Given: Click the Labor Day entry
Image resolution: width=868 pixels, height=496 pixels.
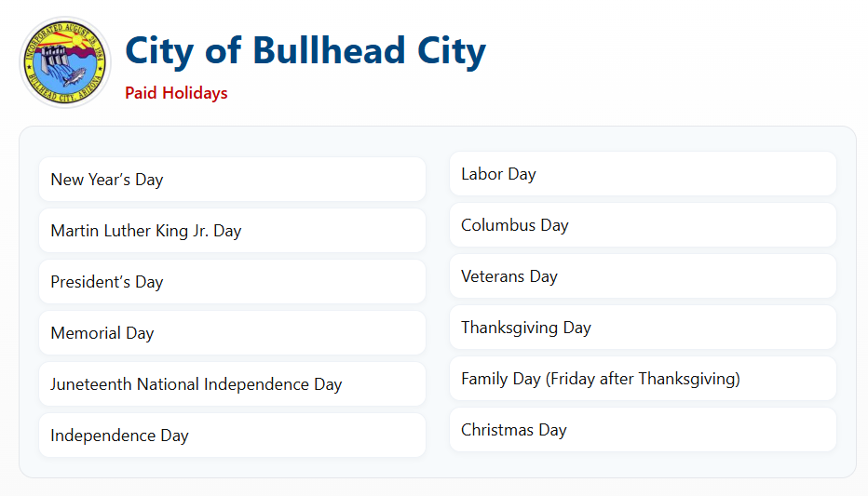Looking at the screenshot, I should (x=643, y=174).
